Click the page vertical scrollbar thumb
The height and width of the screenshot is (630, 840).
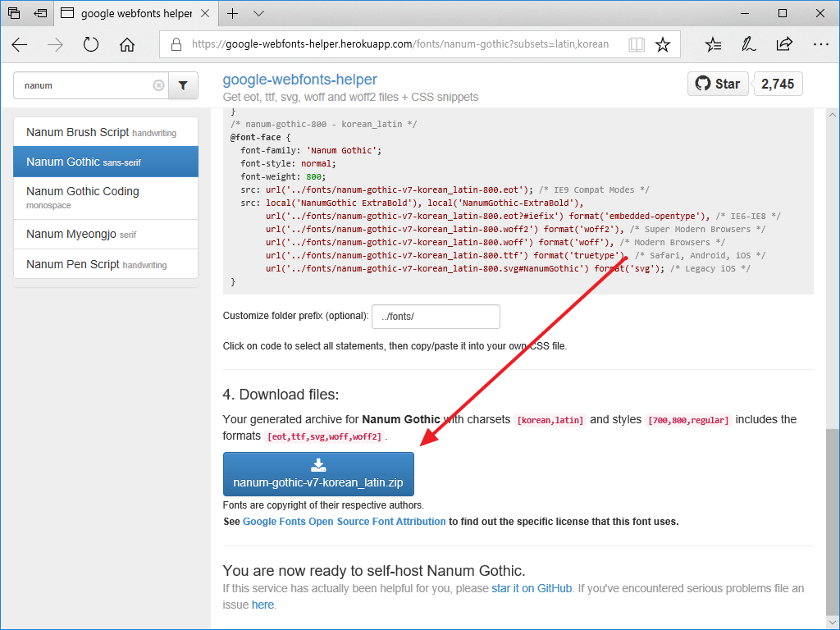click(832, 523)
